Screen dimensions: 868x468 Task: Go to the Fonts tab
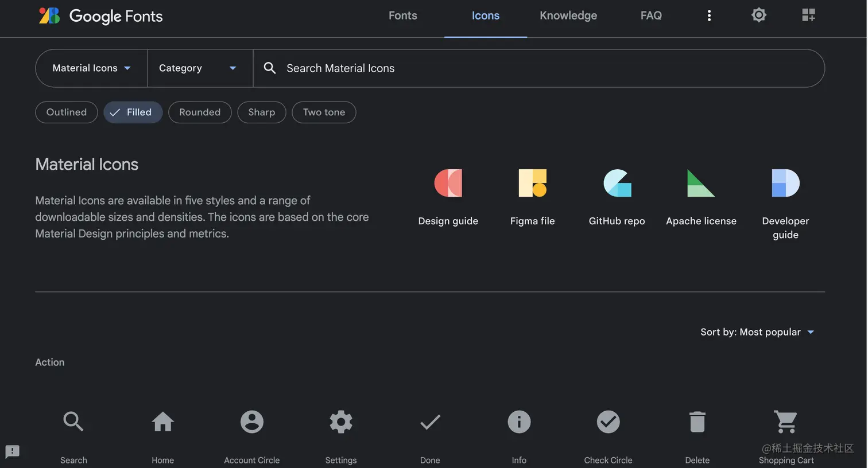pos(403,15)
